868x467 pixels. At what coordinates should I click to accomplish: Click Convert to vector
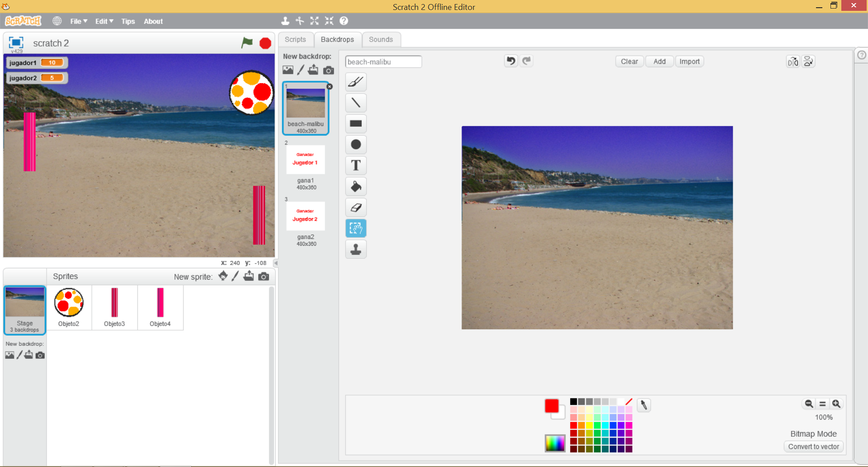(813, 447)
